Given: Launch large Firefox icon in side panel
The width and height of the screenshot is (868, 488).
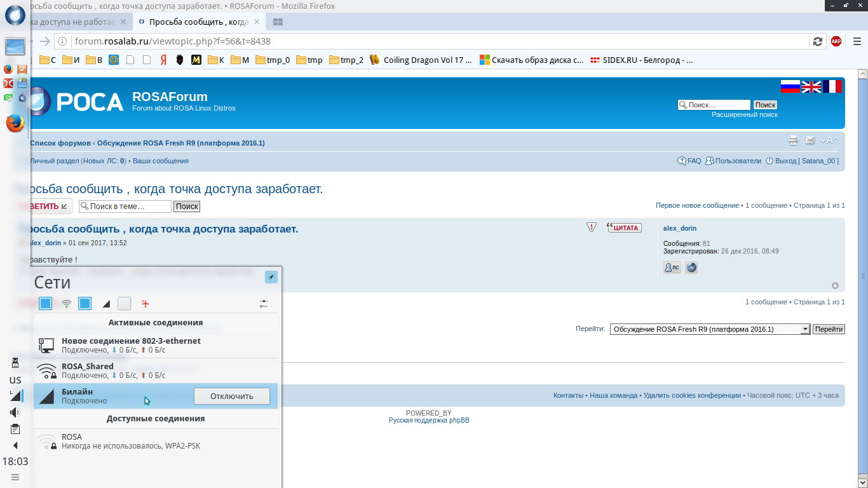Looking at the screenshot, I should (x=15, y=123).
